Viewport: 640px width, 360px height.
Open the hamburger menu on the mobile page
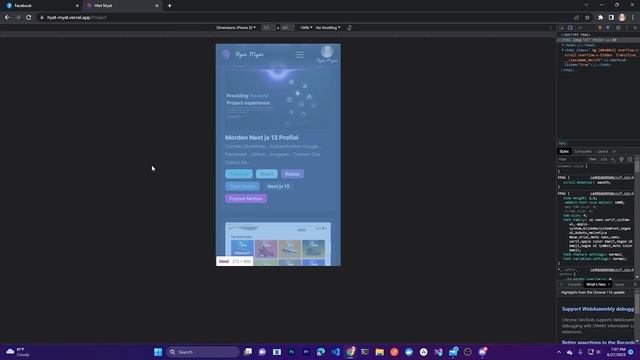(x=300, y=54)
